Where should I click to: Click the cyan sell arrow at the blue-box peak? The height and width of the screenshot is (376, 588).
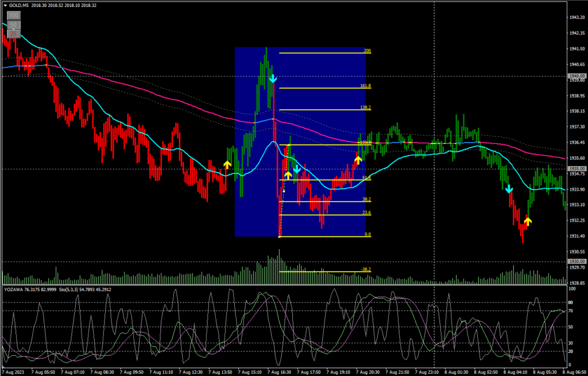(273, 77)
